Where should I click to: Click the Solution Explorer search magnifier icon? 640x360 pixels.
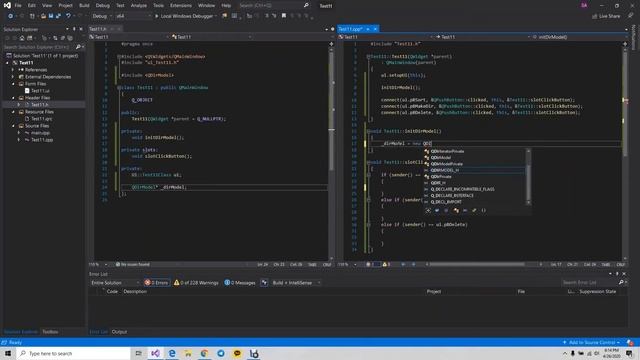point(78,47)
